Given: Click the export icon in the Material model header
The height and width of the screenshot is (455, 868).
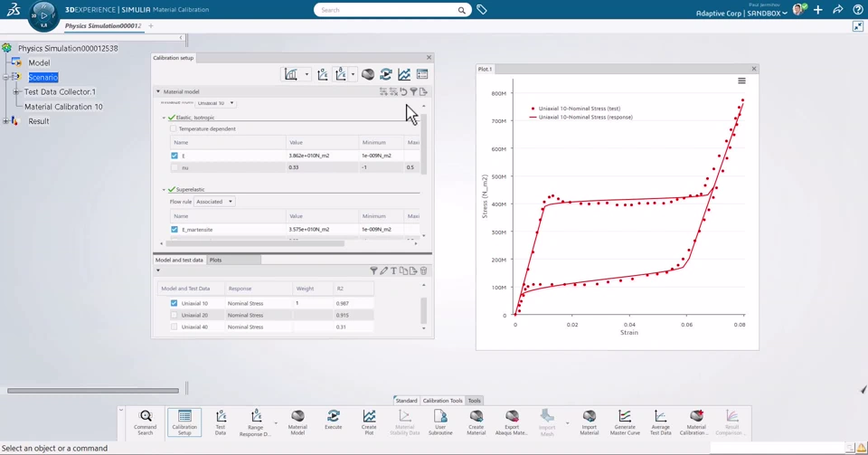Looking at the screenshot, I should tap(423, 92).
